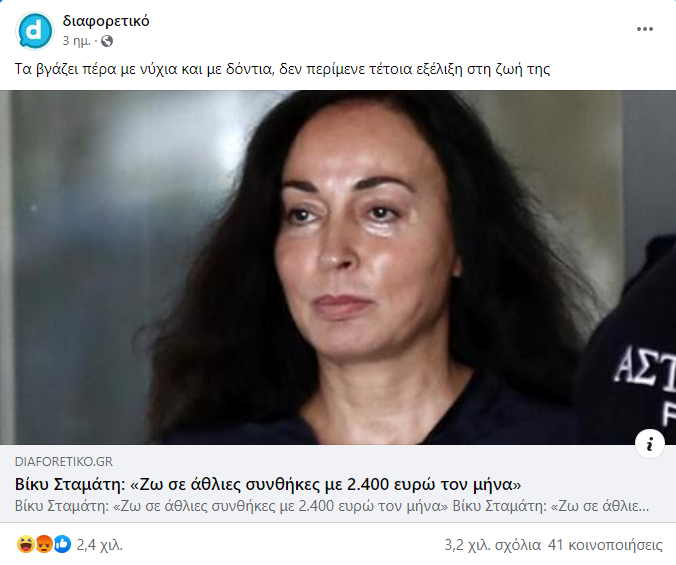This screenshot has height=565, width=676.
Task: Click the '3 ημ.' post timestamp
Action: tap(77, 41)
